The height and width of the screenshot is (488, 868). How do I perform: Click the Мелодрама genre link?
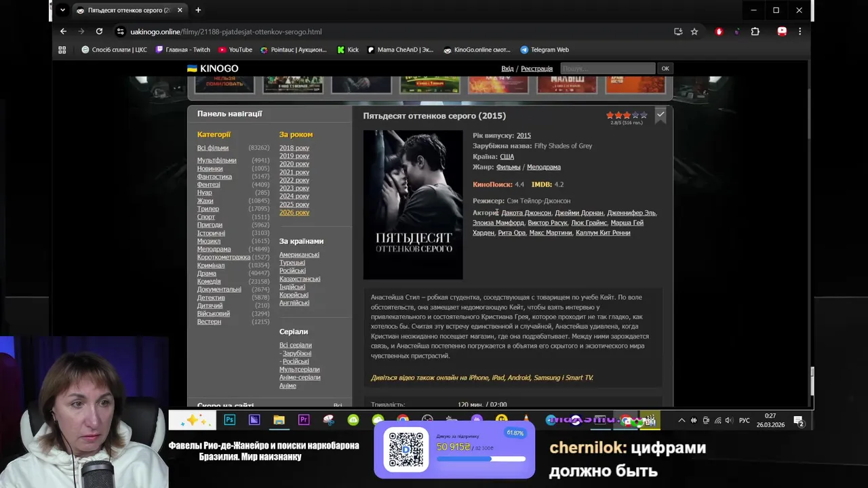point(544,167)
